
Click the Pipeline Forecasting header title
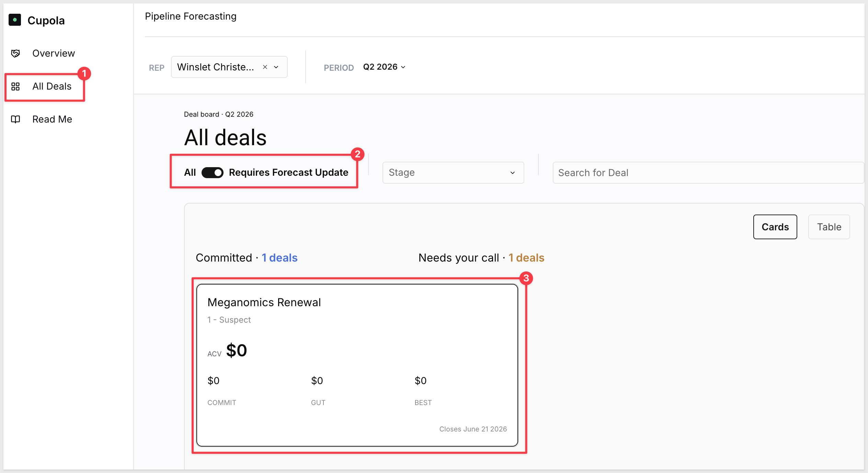191,16
